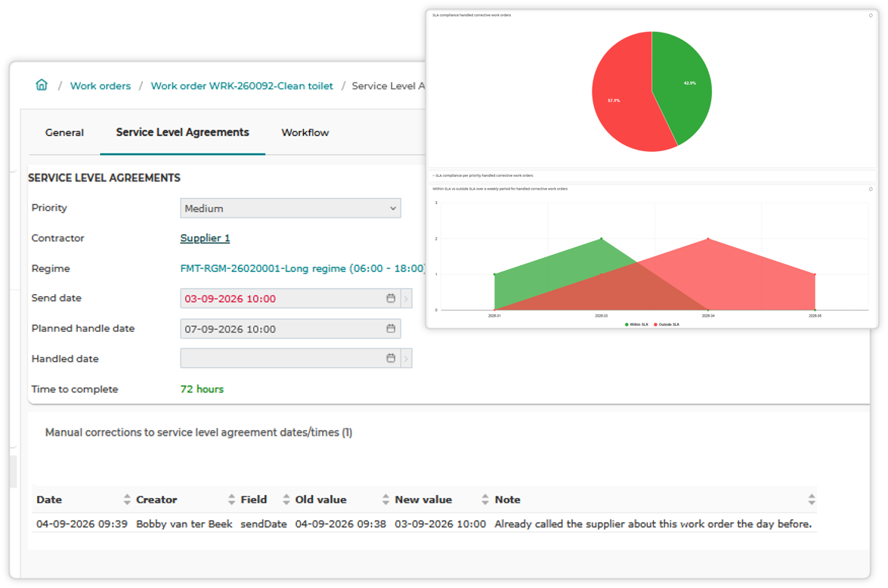
Task: Select date cell 04-09-2026 09:39
Action: (x=82, y=524)
